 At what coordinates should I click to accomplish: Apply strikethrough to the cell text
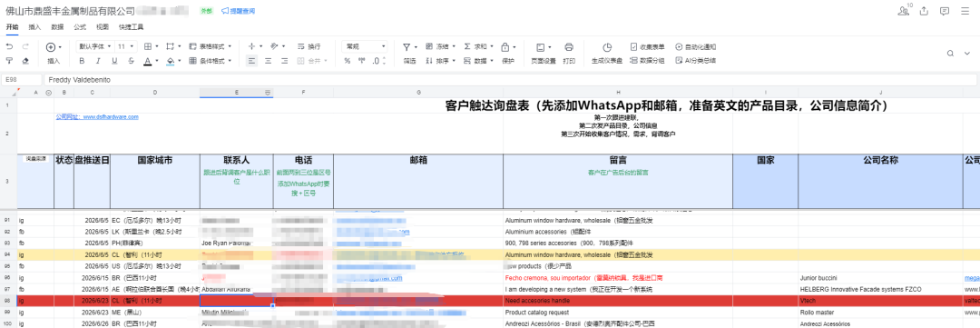pyautogui.click(x=131, y=61)
